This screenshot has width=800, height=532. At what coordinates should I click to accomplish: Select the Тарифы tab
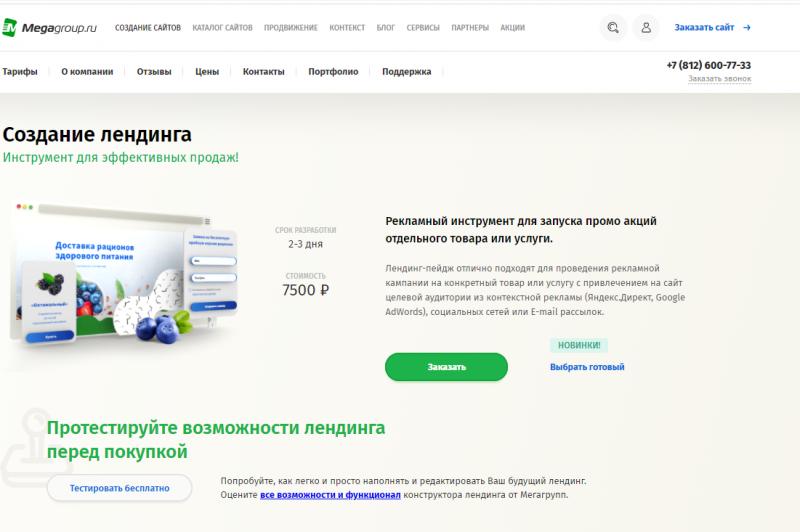point(20,71)
